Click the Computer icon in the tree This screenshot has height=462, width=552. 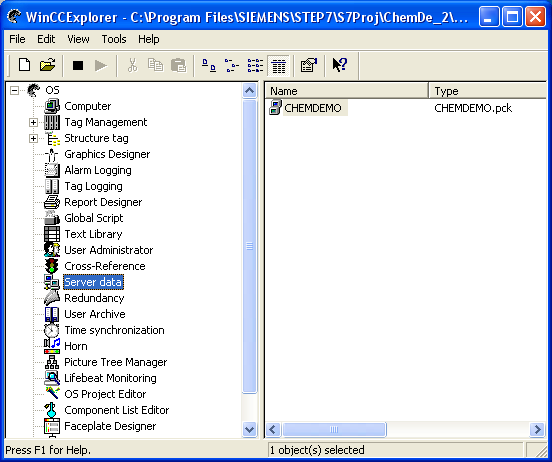pos(52,106)
